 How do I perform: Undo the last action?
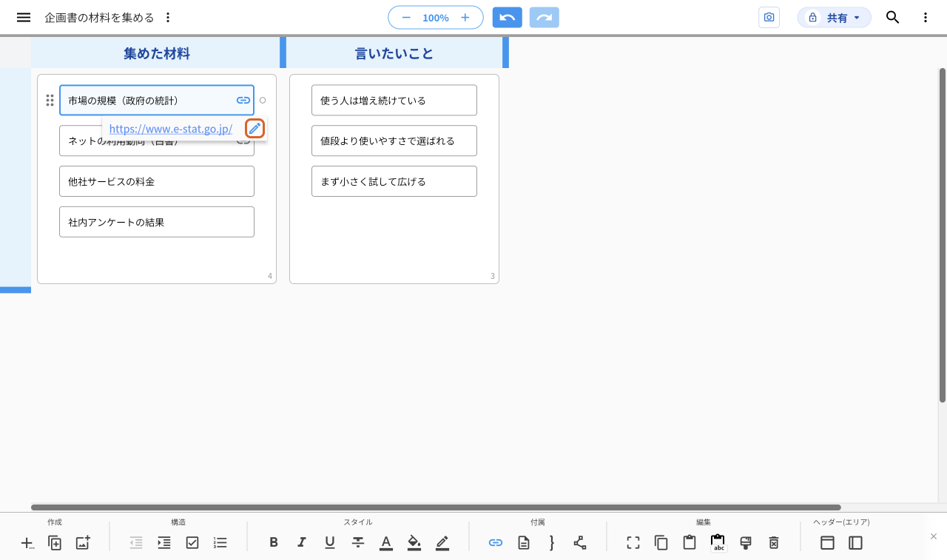coord(508,17)
